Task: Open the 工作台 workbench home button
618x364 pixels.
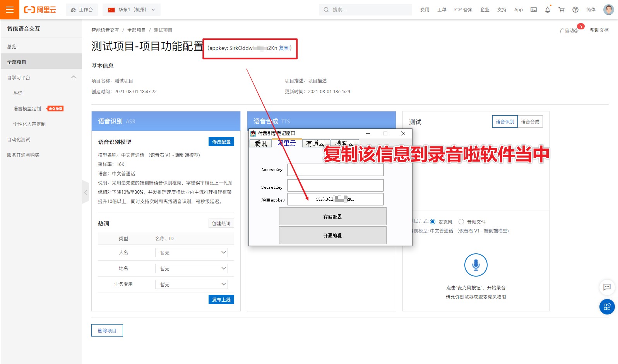Action: (82, 10)
